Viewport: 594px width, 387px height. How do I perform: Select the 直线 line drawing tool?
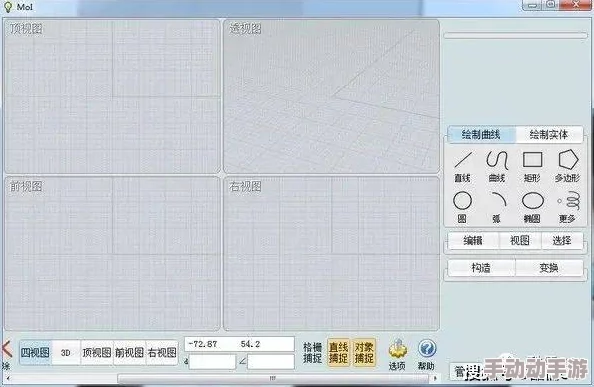click(x=463, y=166)
